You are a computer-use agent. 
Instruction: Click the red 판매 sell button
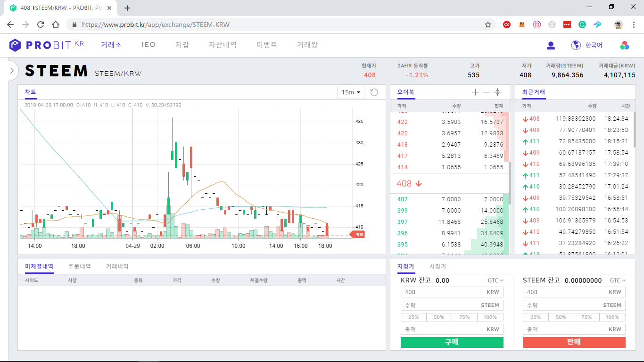574,342
